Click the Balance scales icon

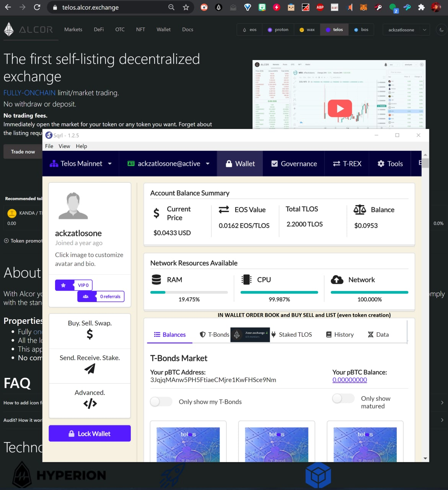(360, 209)
